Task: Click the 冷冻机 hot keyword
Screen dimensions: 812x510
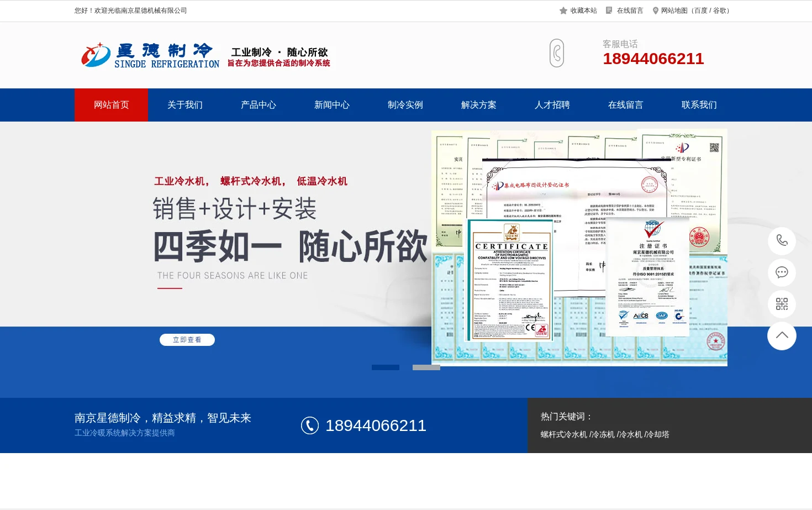Action: (x=603, y=434)
